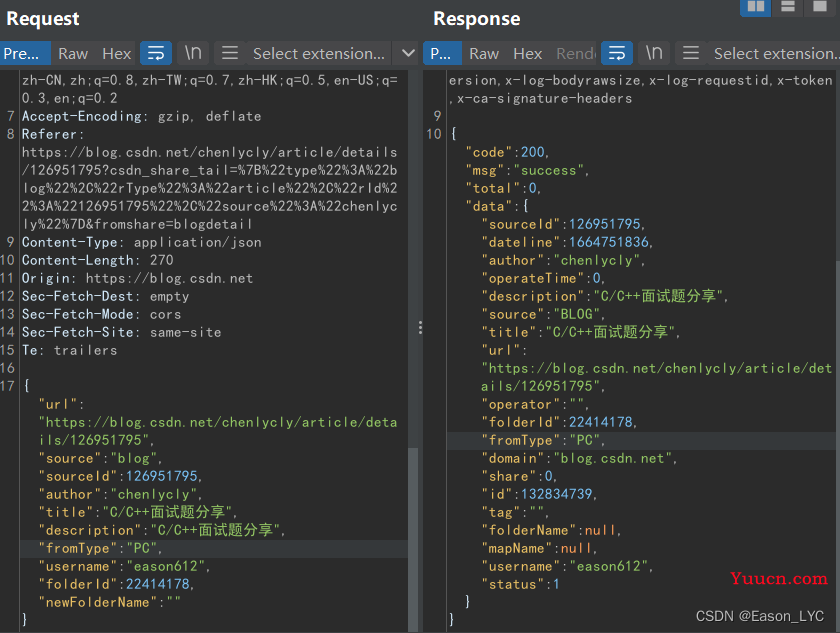The image size is (840, 633).
Task: Toggle non-printable characters \n in Request panel
Action: pyautogui.click(x=193, y=54)
